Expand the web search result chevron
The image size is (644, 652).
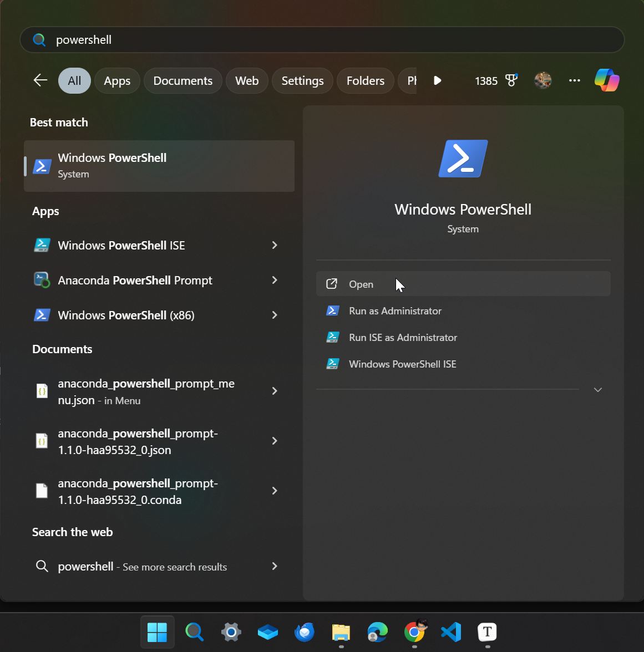pos(275,567)
